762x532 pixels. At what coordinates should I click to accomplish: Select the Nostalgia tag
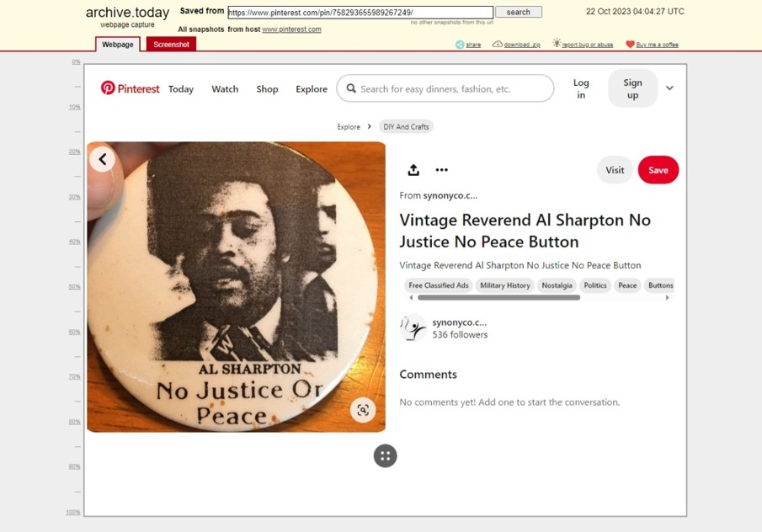pyautogui.click(x=557, y=285)
